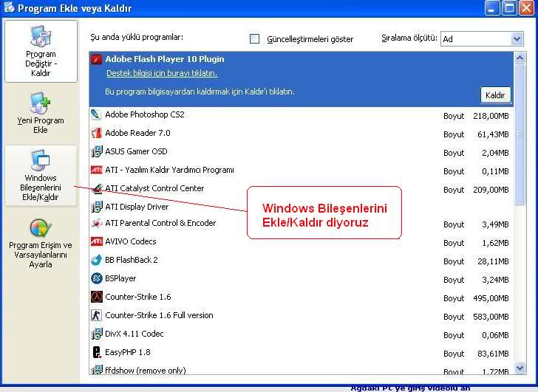
Task: Click the 495,00MB size value
Action: pyautogui.click(x=491, y=298)
